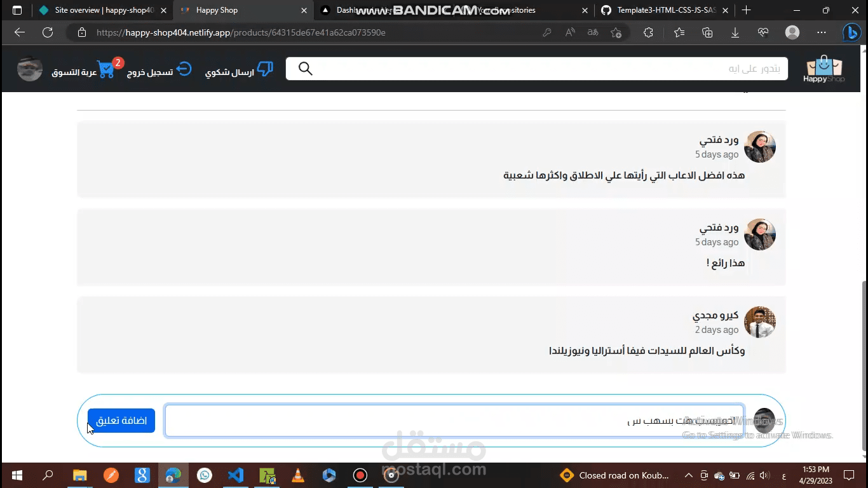Open the Collections icon in toolbar
The height and width of the screenshot is (488, 868).
[707, 32]
